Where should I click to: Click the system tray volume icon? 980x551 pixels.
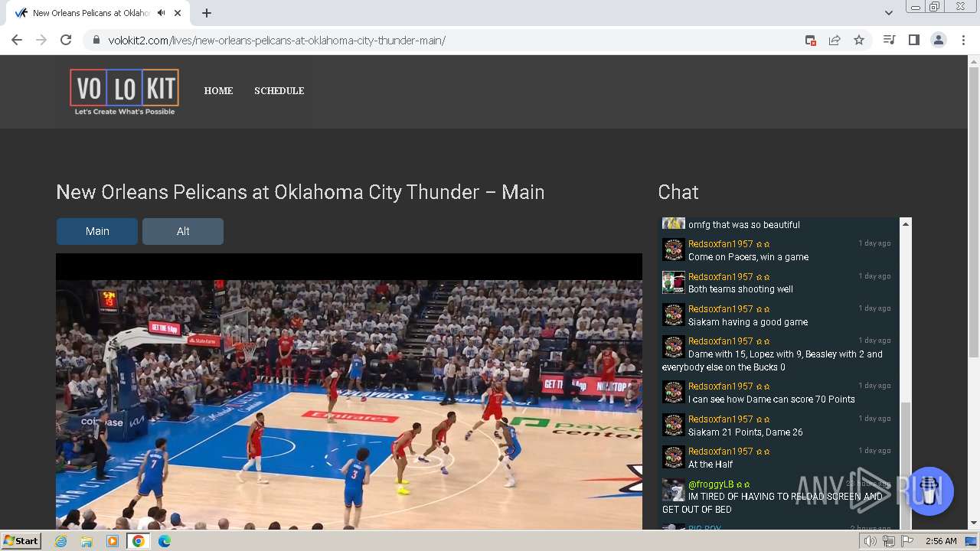[x=871, y=541]
